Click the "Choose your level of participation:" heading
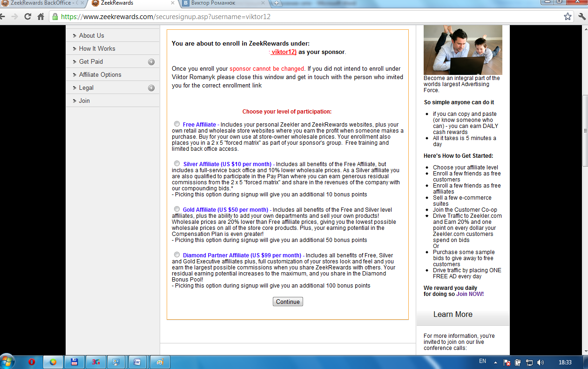 [x=287, y=112]
